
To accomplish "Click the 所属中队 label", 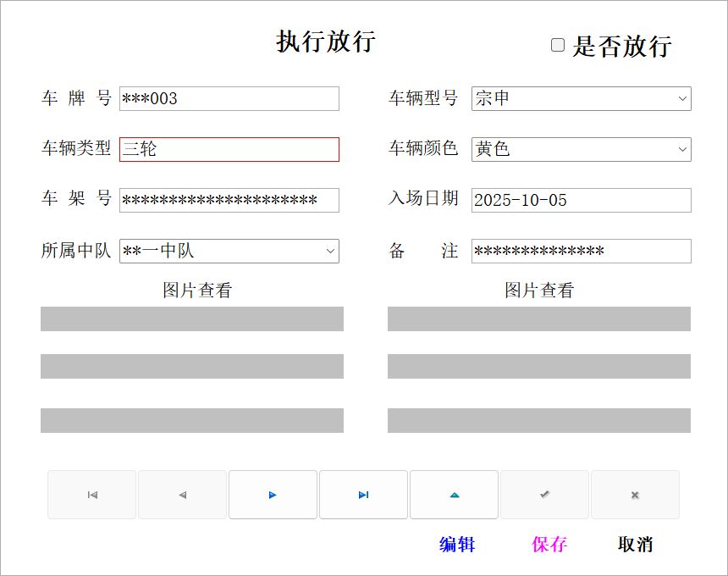I will click(76, 251).
